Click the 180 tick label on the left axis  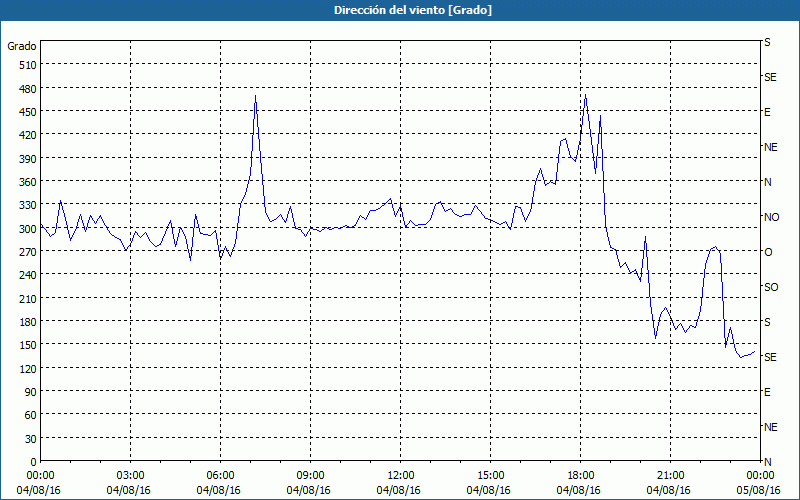click(x=29, y=322)
